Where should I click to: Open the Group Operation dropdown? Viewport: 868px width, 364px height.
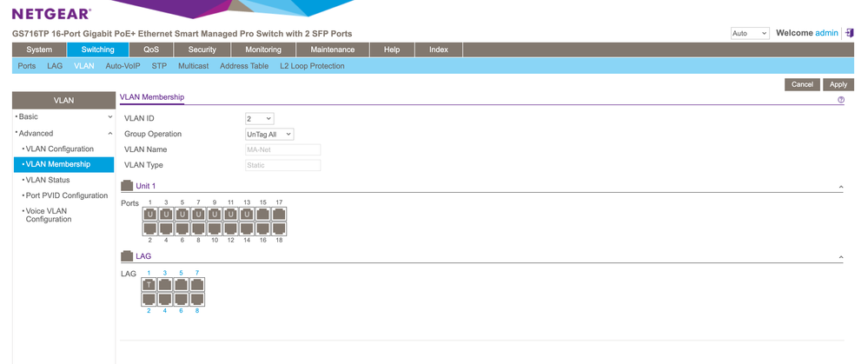click(x=269, y=134)
